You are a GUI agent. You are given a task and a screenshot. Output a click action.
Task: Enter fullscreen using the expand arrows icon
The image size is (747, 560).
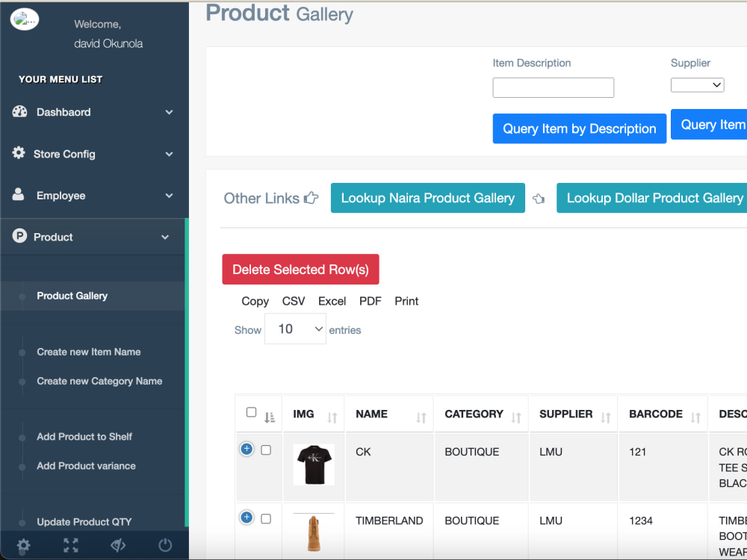click(70, 546)
